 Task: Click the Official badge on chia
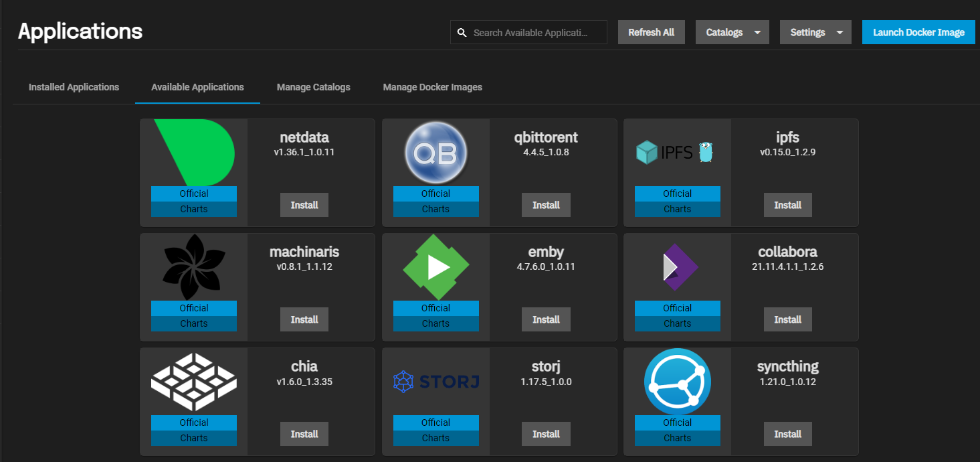[x=194, y=422]
